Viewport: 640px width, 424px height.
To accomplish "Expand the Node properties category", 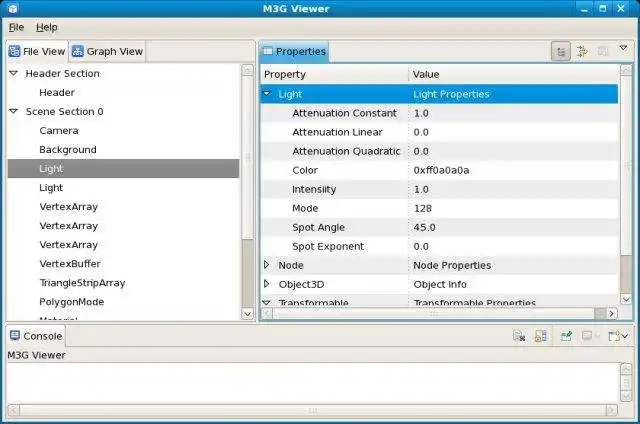I will [x=267, y=265].
